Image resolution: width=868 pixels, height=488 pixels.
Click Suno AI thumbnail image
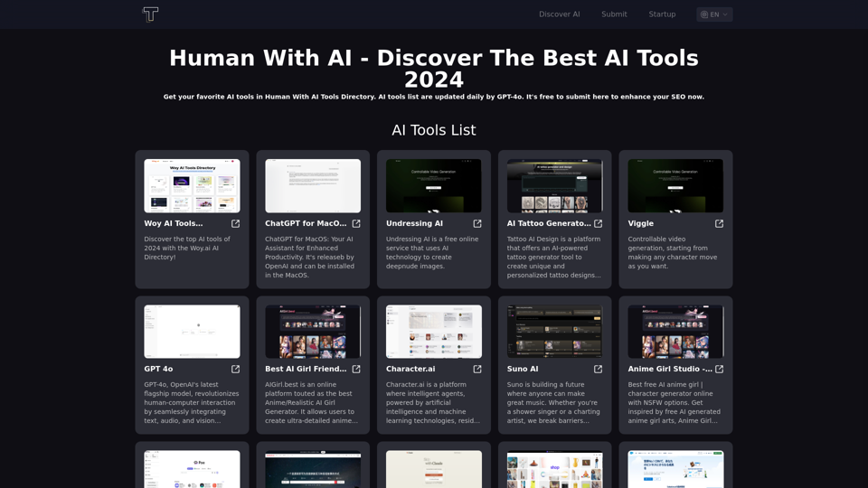coord(554,332)
